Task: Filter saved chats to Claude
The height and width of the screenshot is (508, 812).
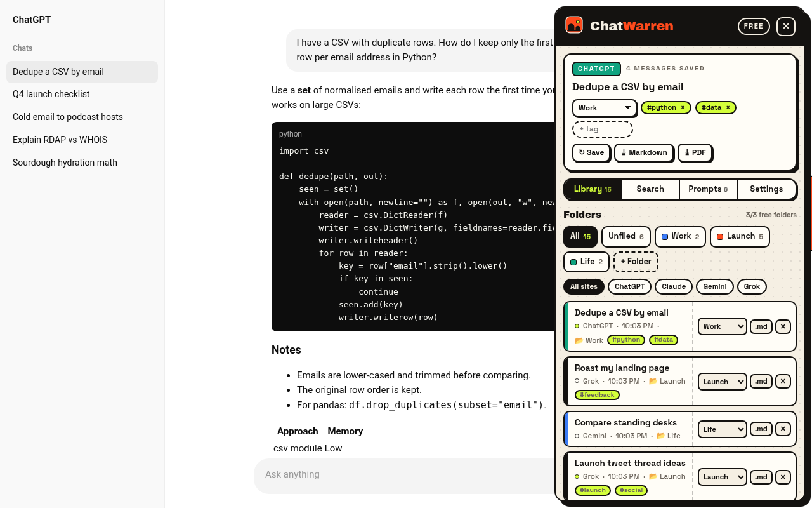Action: click(x=674, y=287)
